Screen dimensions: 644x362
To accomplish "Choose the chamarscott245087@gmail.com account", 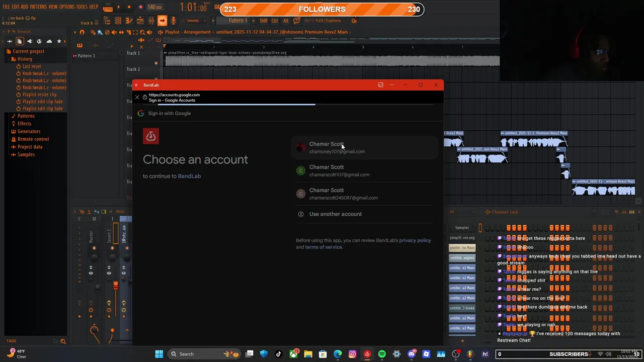I will (x=364, y=194).
